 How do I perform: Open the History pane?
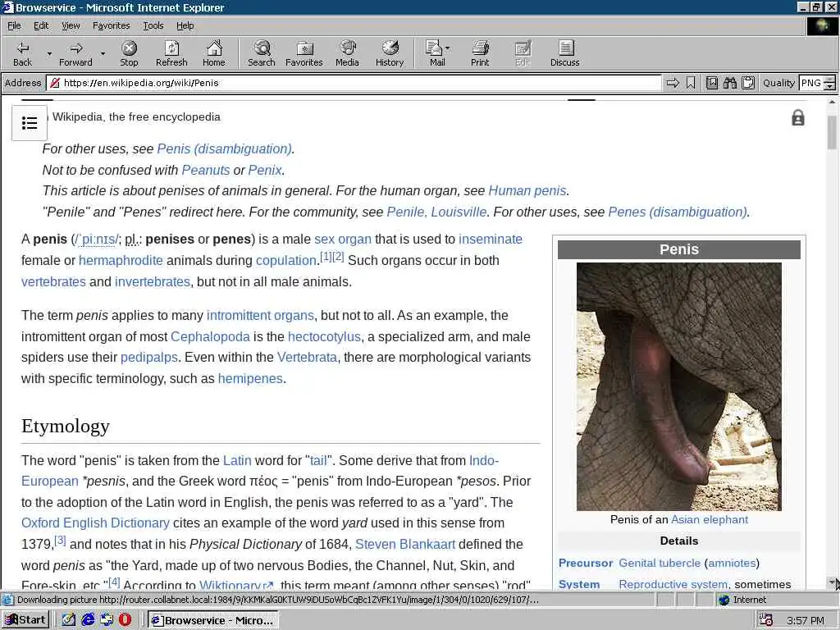(390, 53)
